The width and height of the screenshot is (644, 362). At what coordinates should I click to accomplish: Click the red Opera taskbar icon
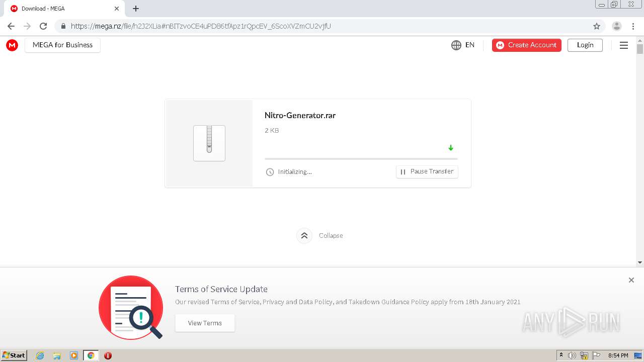(108, 355)
